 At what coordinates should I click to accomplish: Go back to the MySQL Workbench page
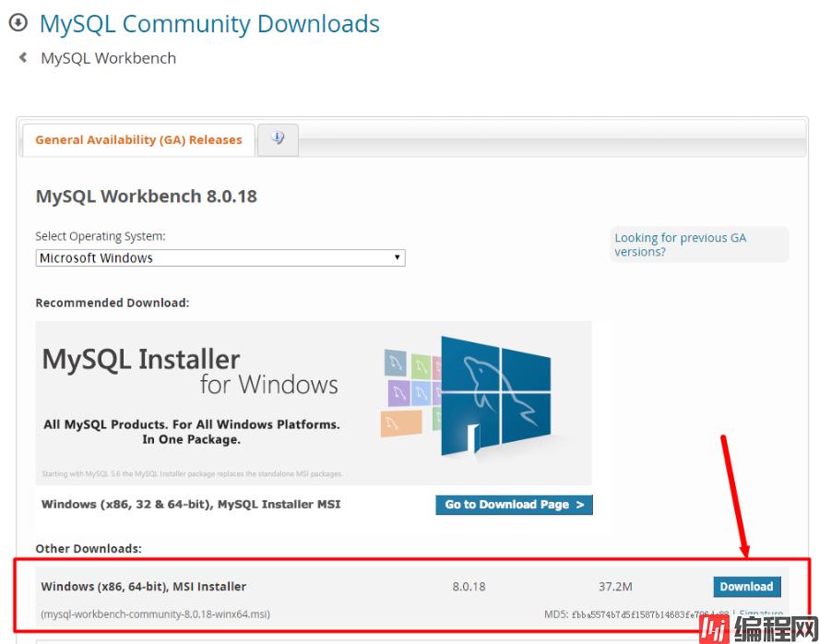coord(108,58)
